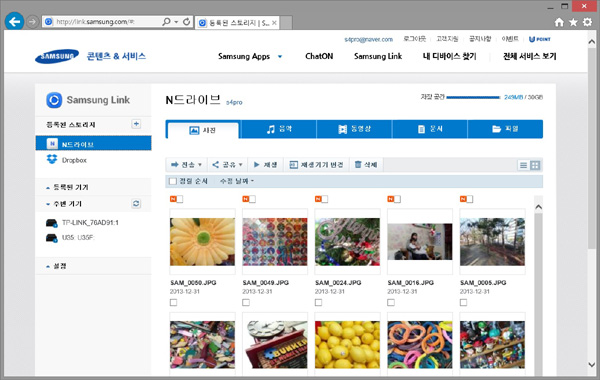This screenshot has height=380, width=600.
Task: Open browser tools gear icon
Action: pyautogui.click(x=587, y=22)
